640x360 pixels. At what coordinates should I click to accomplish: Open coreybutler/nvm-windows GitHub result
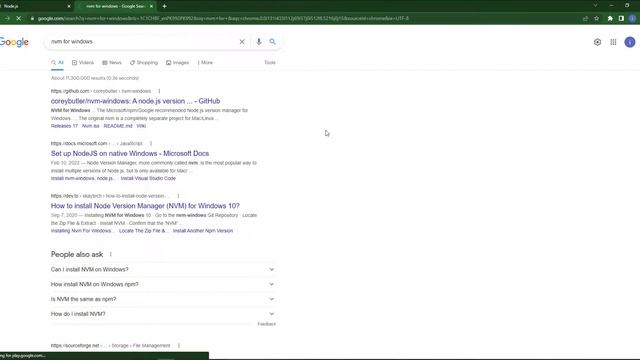pos(136,101)
